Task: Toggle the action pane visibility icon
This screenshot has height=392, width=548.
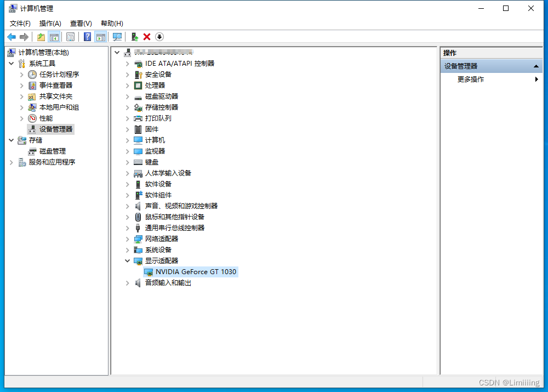Action: (101, 37)
